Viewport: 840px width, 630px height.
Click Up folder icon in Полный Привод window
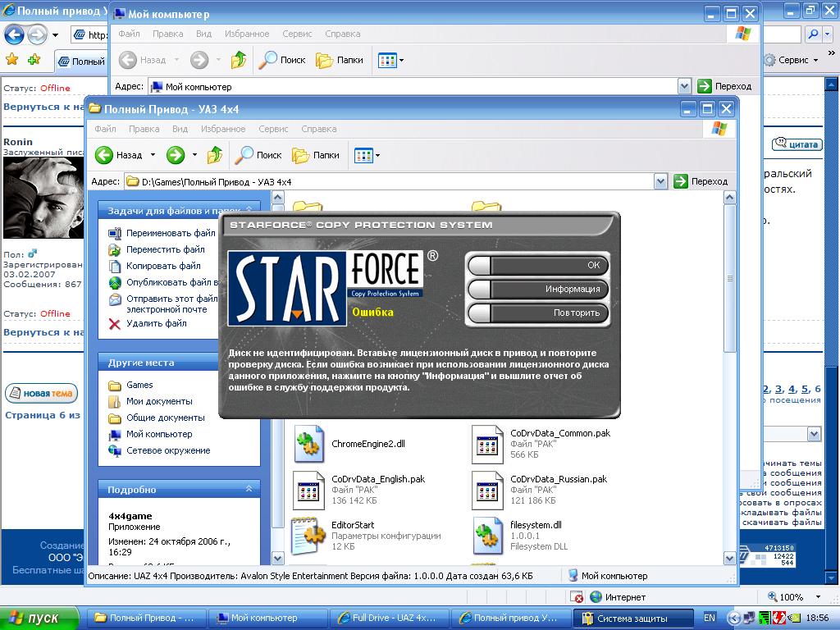pos(215,155)
